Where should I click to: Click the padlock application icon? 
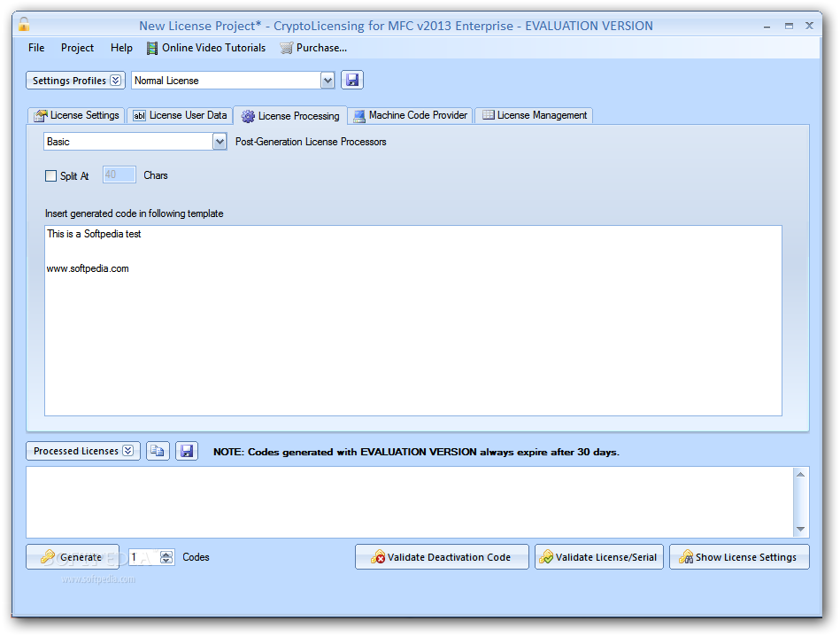click(x=24, y=24)
